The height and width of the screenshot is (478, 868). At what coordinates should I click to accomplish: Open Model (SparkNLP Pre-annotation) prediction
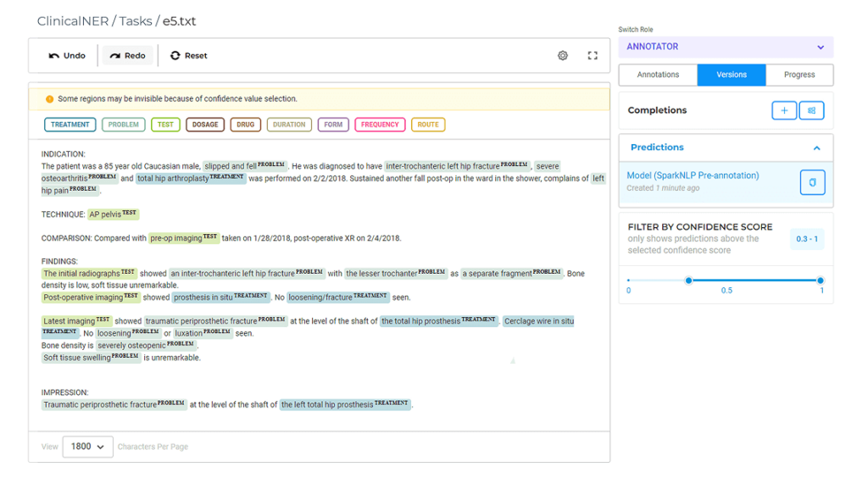pos(693,175)
